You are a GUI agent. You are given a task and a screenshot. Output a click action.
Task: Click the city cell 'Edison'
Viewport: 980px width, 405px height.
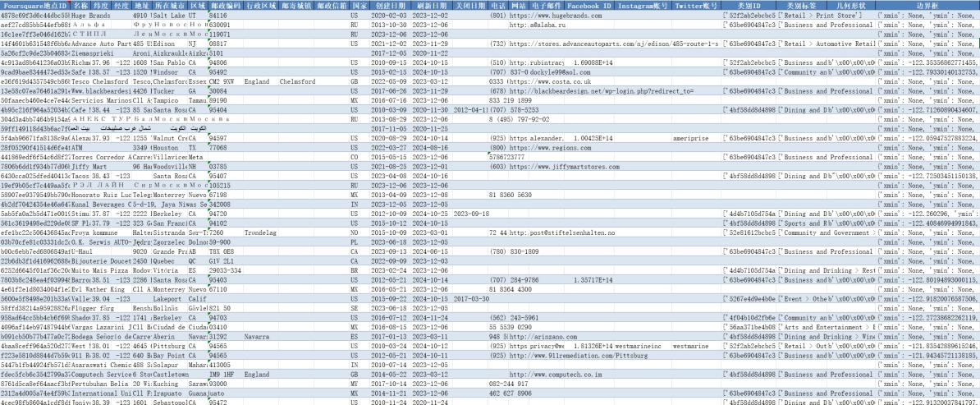(163, 44)
